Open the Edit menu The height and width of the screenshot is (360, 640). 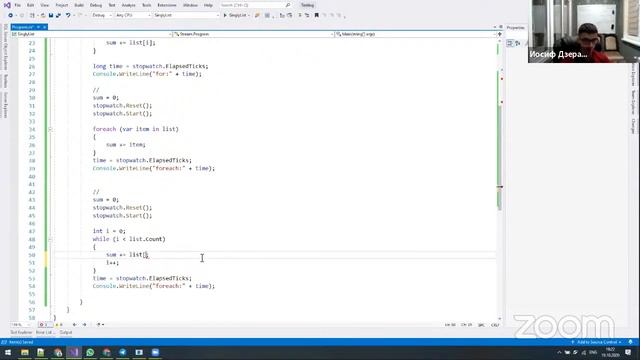31,5
